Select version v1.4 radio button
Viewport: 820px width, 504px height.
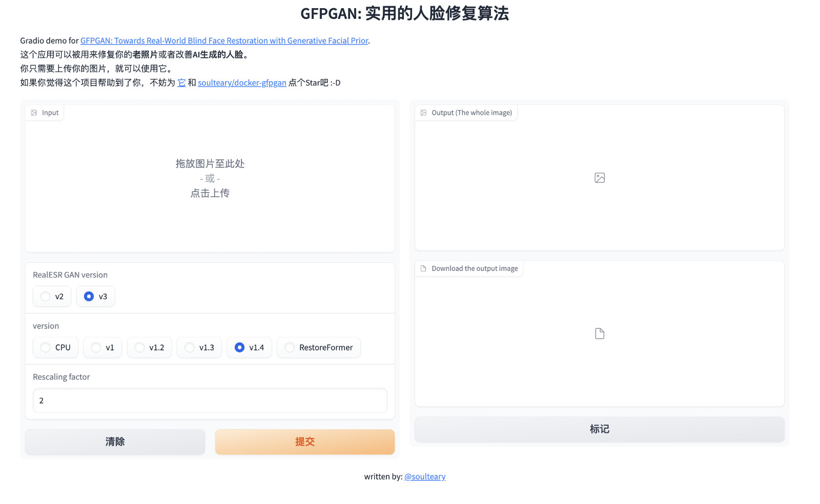pyautogui.click(x=249, y=347)
